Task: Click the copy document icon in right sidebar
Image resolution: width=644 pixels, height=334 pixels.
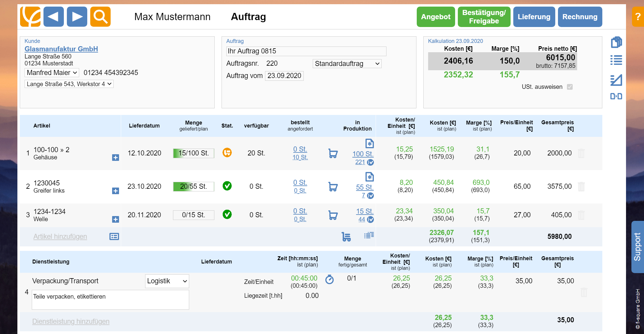Action: point(616,42)
